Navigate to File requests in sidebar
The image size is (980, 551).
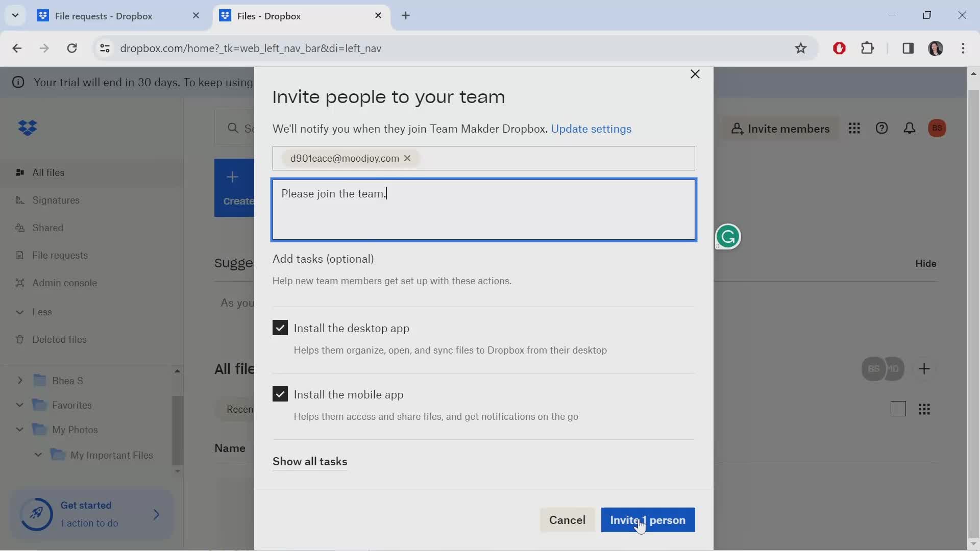point(60,255)
